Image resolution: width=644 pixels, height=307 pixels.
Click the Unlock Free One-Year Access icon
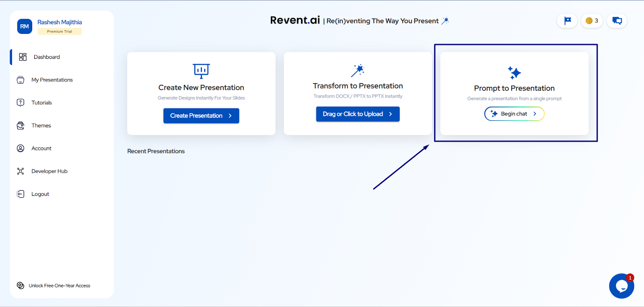[x=21, y=286]
